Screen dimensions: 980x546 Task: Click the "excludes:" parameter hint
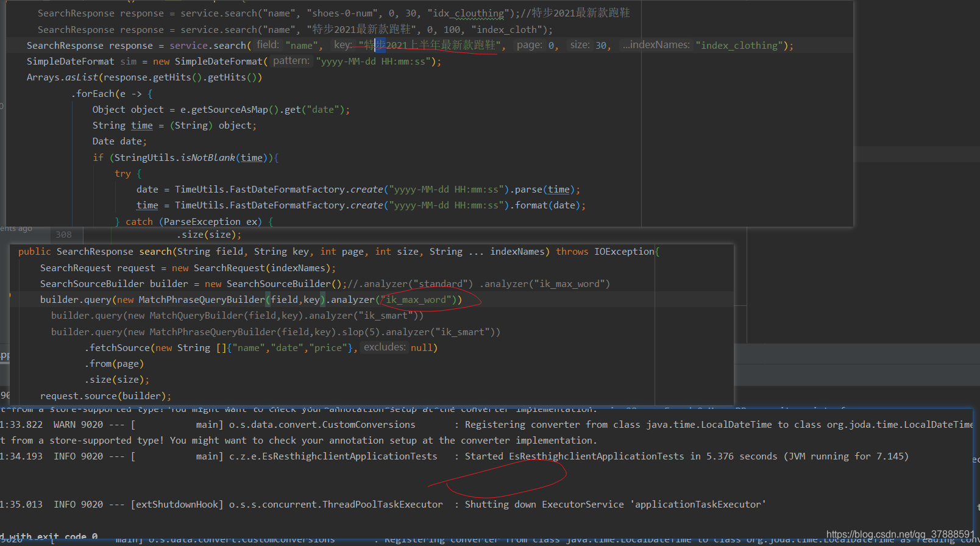385,347
